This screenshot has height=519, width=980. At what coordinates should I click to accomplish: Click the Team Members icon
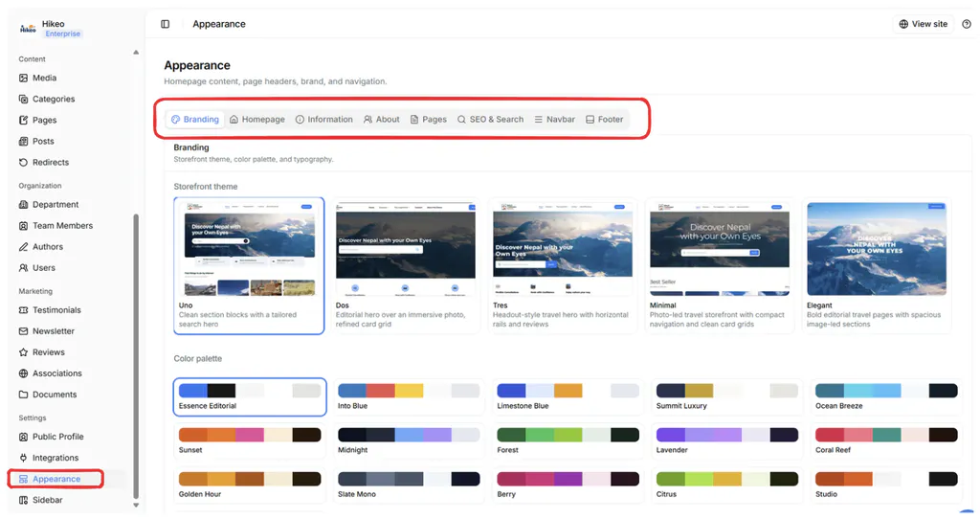coord(23,226)
